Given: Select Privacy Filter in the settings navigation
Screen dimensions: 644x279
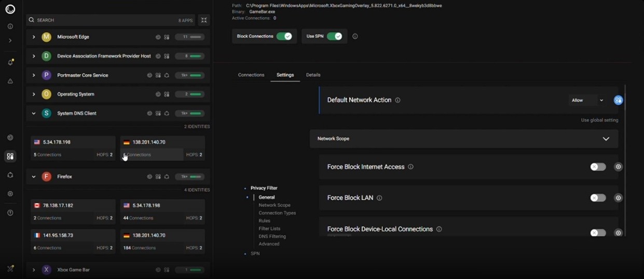Looking at the screenshot, I should click(264, 188).
